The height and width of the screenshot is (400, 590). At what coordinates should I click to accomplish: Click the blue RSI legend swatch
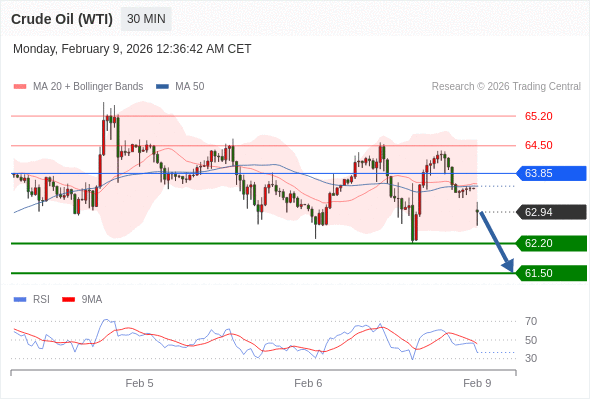20,300
